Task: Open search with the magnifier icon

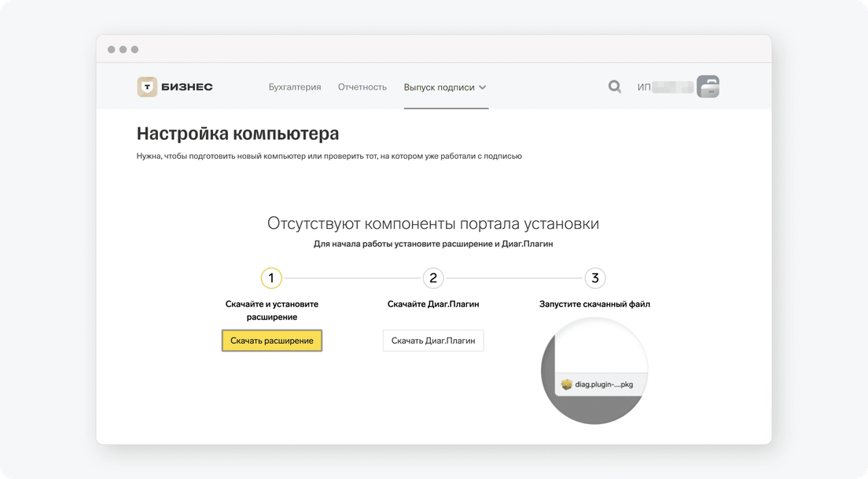Action: click(615, 87)
